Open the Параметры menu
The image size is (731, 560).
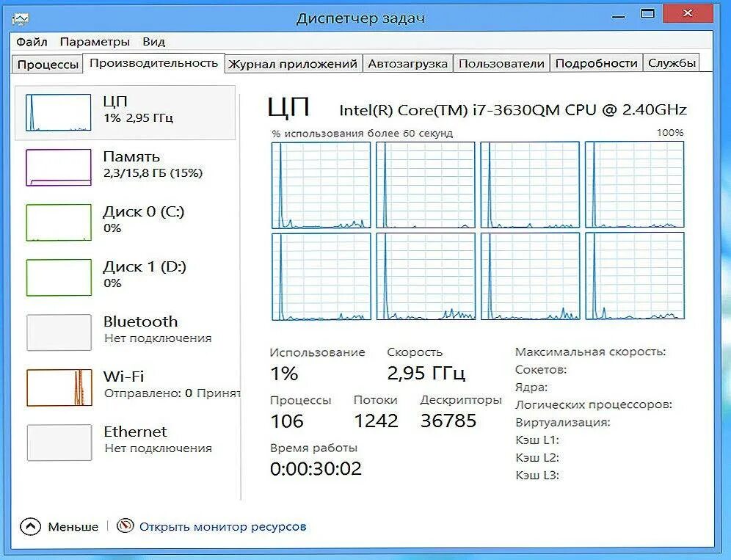(95, 42)
